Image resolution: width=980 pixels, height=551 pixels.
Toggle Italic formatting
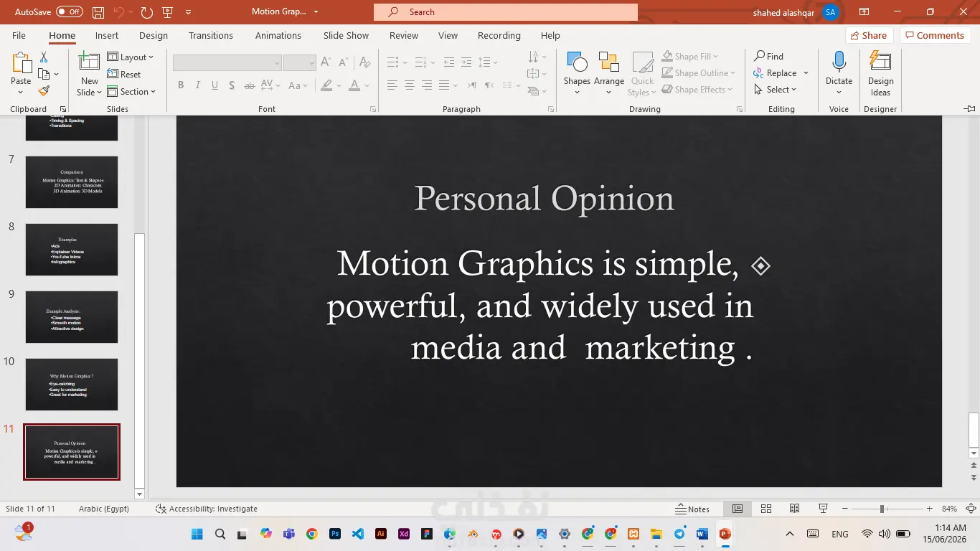click(197, 85)
